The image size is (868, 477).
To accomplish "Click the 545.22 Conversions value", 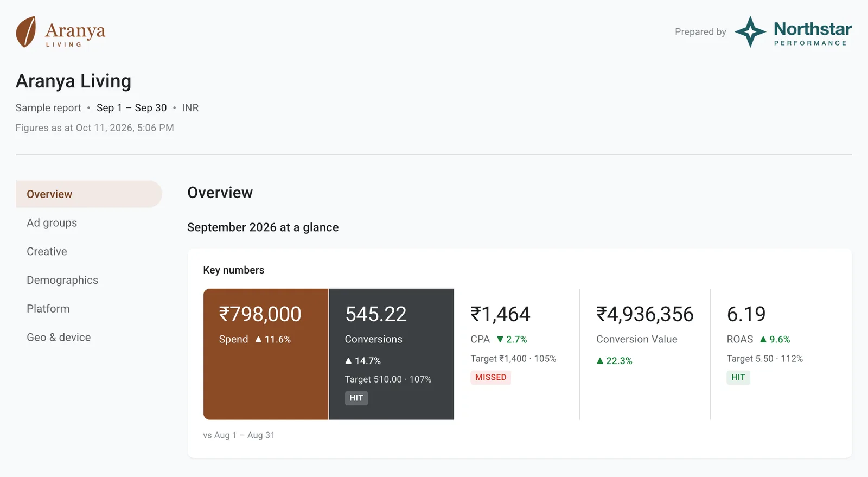I will click(x=376, y=314).
